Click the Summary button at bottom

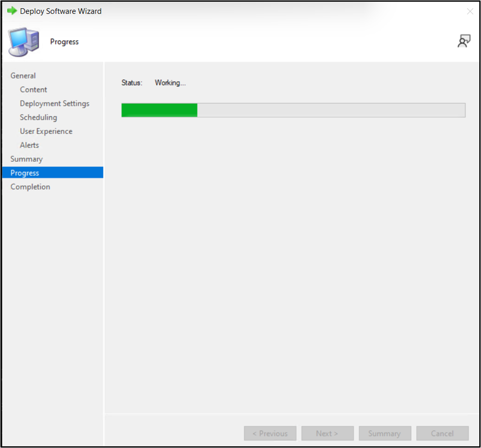[385, 433]
